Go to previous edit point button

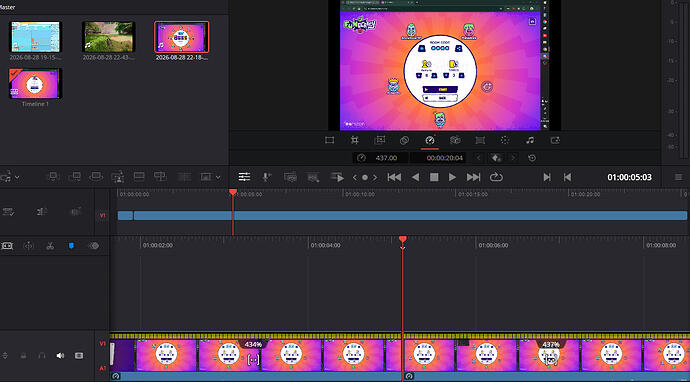pos(567,177)
